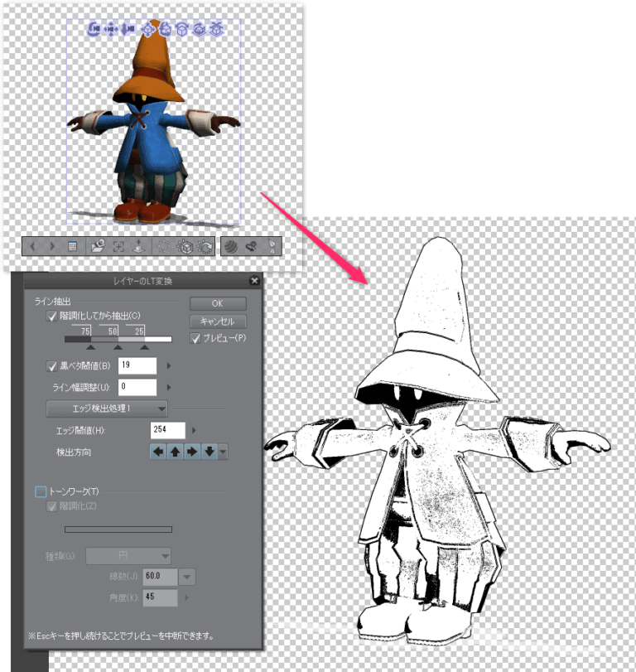Click the gradation triangle handle under 75
Viewport: 636px width, 672px height.
coord(91,347)
